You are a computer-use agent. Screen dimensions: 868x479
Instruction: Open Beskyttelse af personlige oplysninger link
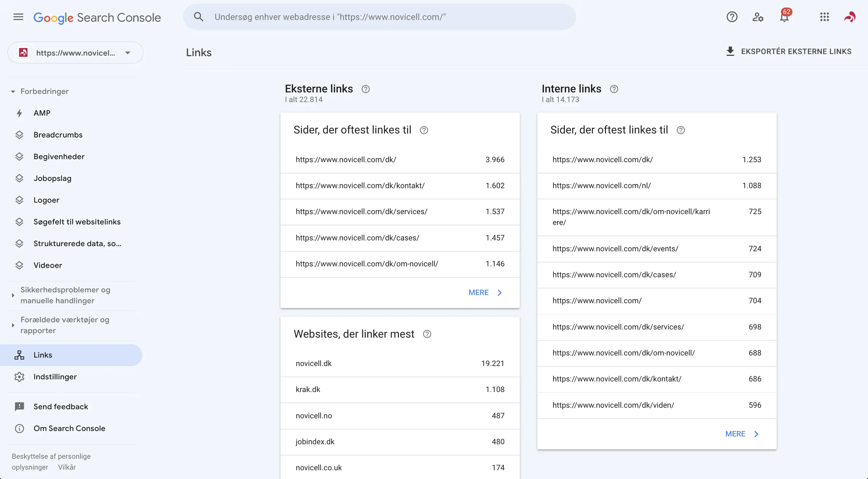coord(51,462)
